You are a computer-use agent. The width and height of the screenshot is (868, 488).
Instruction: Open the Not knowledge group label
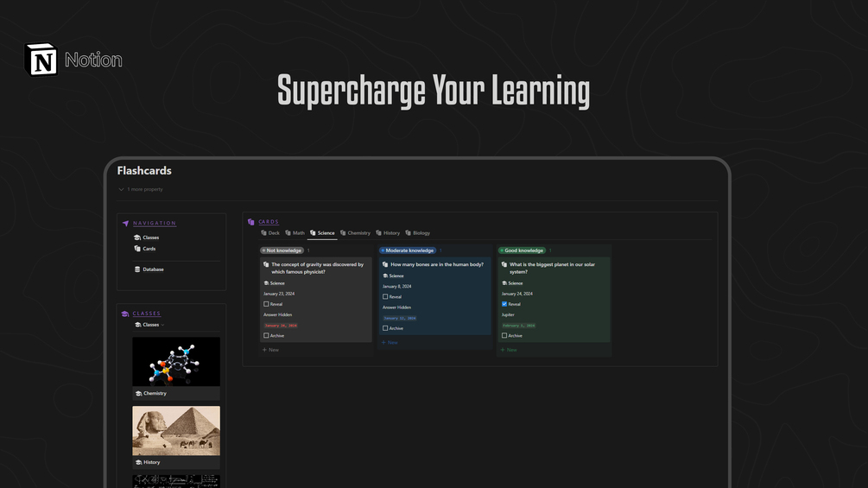(x=282, y=250)
